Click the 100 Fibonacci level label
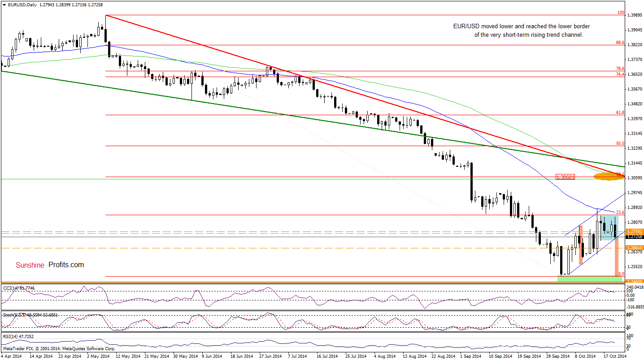 point(621,13)
